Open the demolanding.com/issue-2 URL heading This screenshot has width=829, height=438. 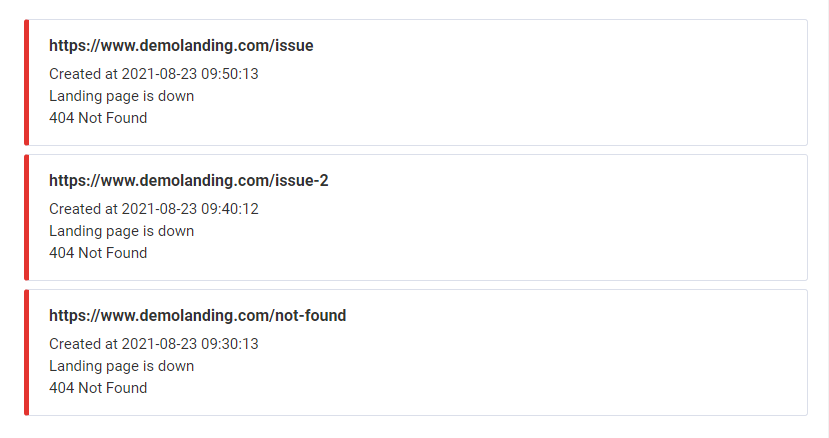(188, 181)
